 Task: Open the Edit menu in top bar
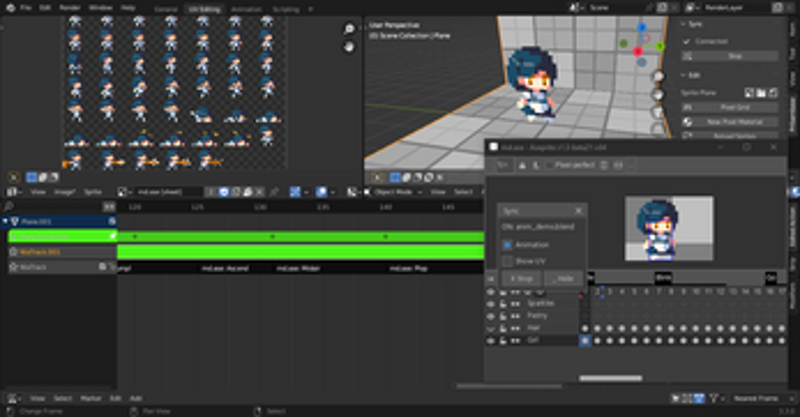(x=45, y=8)
